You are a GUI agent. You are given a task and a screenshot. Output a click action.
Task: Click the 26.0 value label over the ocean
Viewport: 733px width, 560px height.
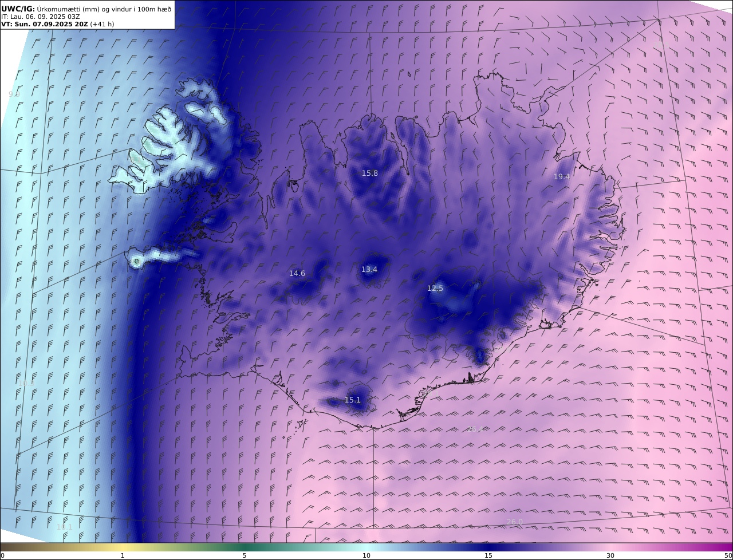pos(515,522)
